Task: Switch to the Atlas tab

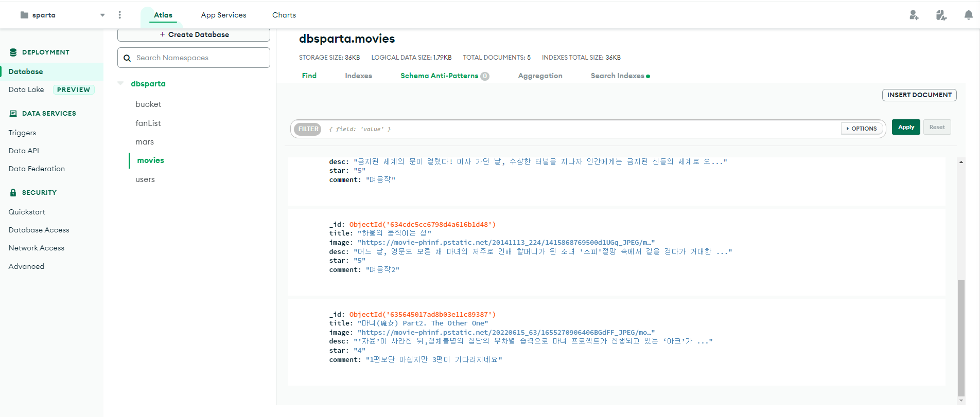Action: (x=163, y=15)
